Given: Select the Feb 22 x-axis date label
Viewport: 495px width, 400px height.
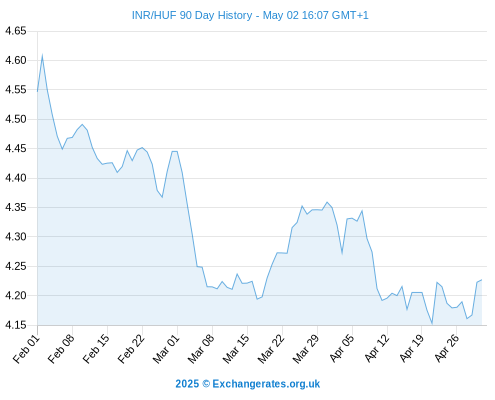Looking at the screenshot, I should (132, 349).
